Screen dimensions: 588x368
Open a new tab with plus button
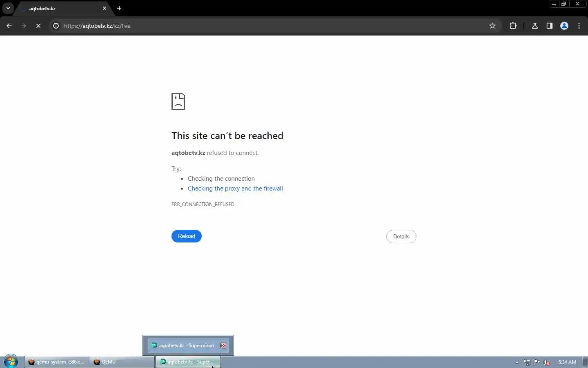coord(119,8)
